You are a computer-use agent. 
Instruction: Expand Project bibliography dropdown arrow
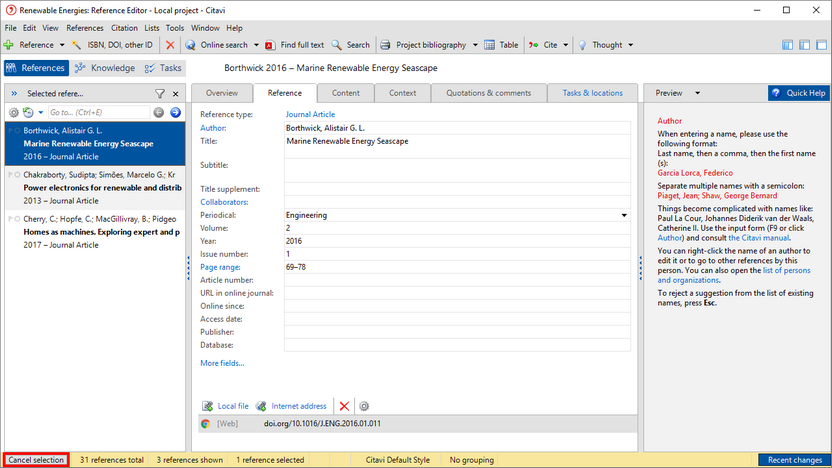(475, 45)
